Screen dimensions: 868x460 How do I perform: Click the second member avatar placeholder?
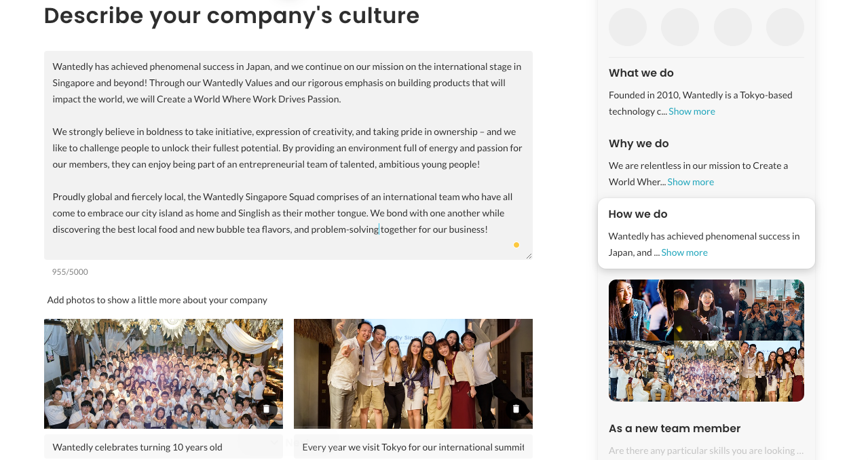pos(680,27)
